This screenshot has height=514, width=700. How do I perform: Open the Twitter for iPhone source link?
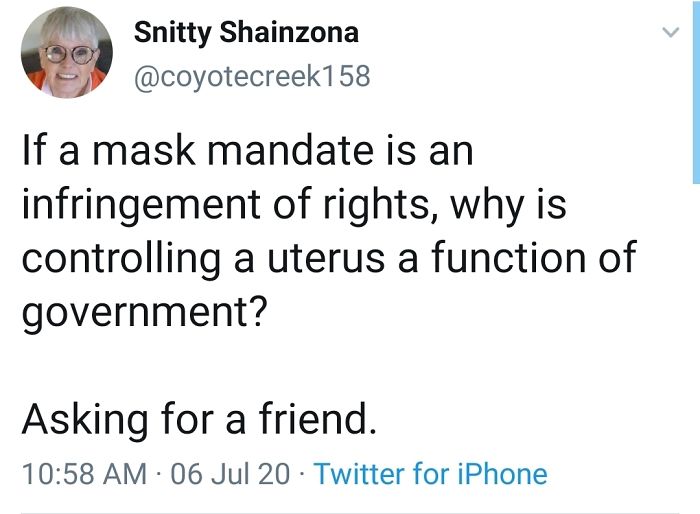coord(430,473)
